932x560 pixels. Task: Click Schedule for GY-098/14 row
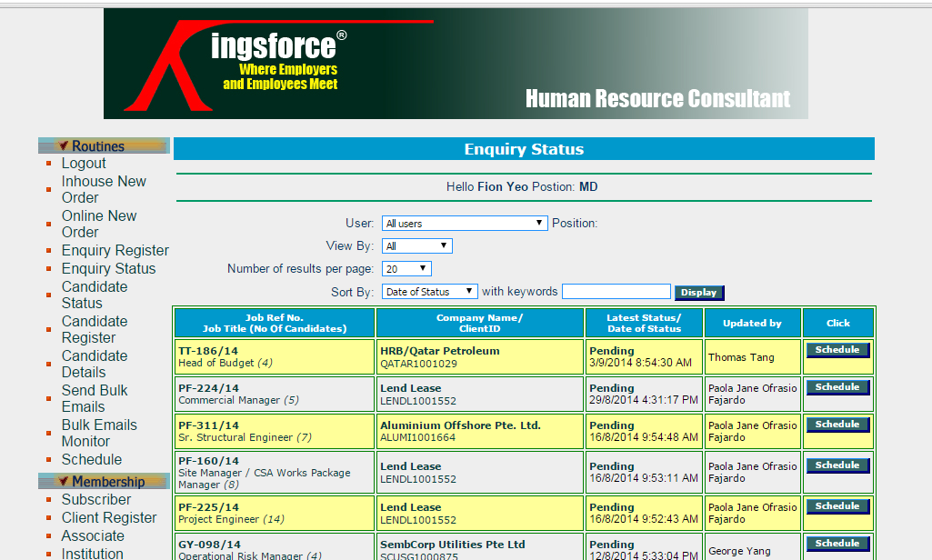tap(837, 544)
